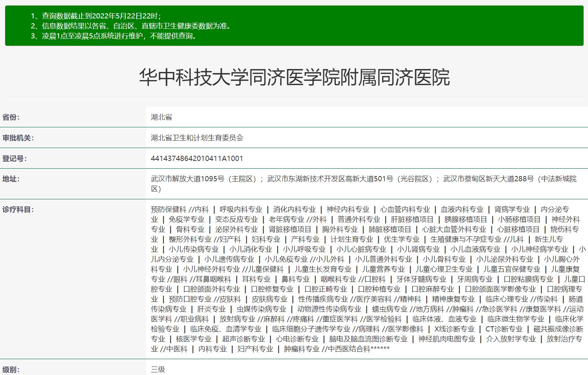Screen dimensions: 588x375
Task: Click the 口腔正畸专业 entry
Action: pyautogui.click(x=326, y=289)
